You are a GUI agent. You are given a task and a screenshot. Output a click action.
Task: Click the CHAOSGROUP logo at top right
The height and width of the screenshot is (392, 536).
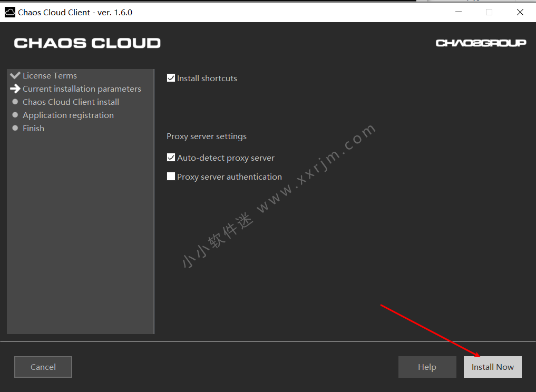tap(481, 43)
